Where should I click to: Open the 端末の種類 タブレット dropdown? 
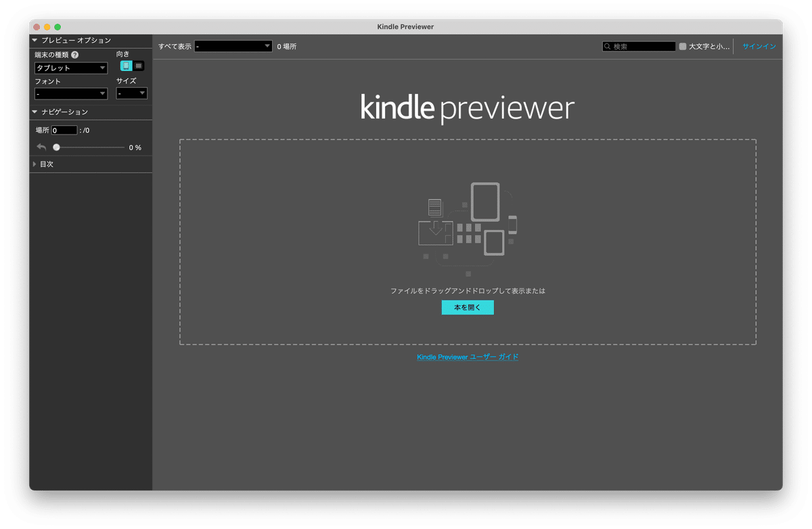[x=71, y=68]
